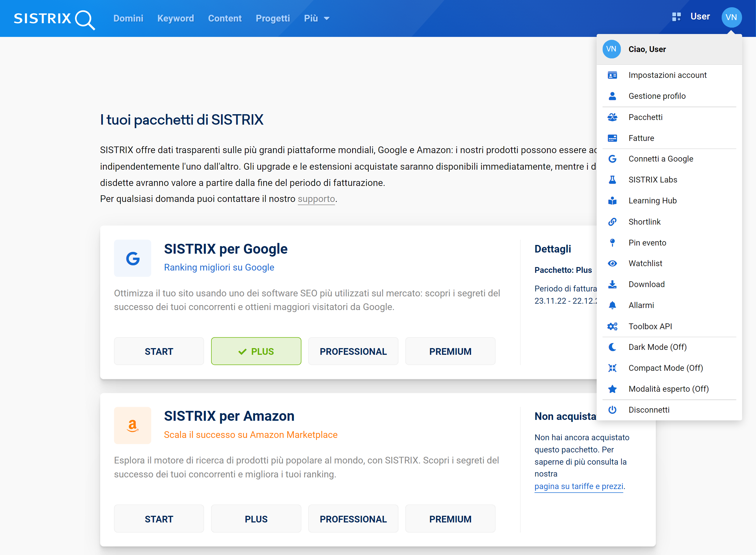Open the supporto link

point(316,199)
